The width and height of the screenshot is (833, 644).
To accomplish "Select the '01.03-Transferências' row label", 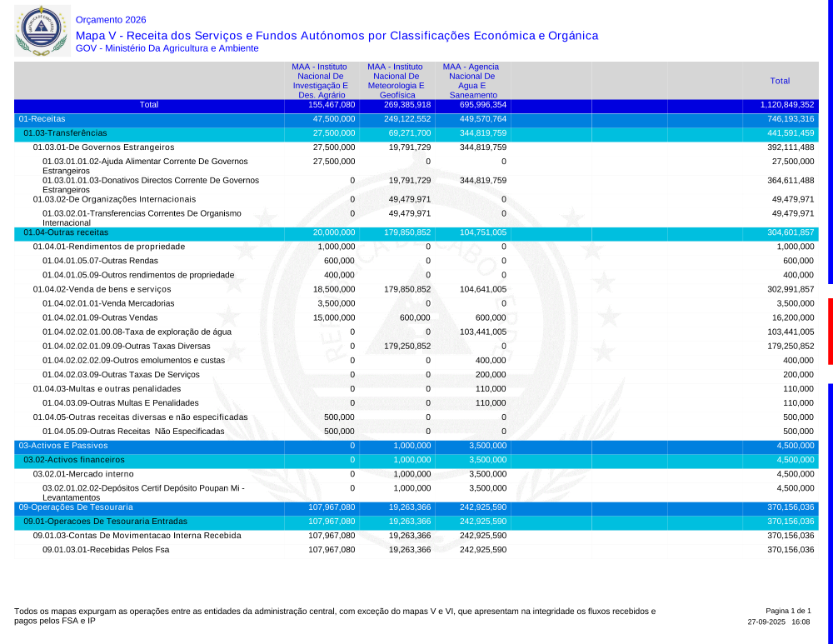I will click(x=65, y=133).
